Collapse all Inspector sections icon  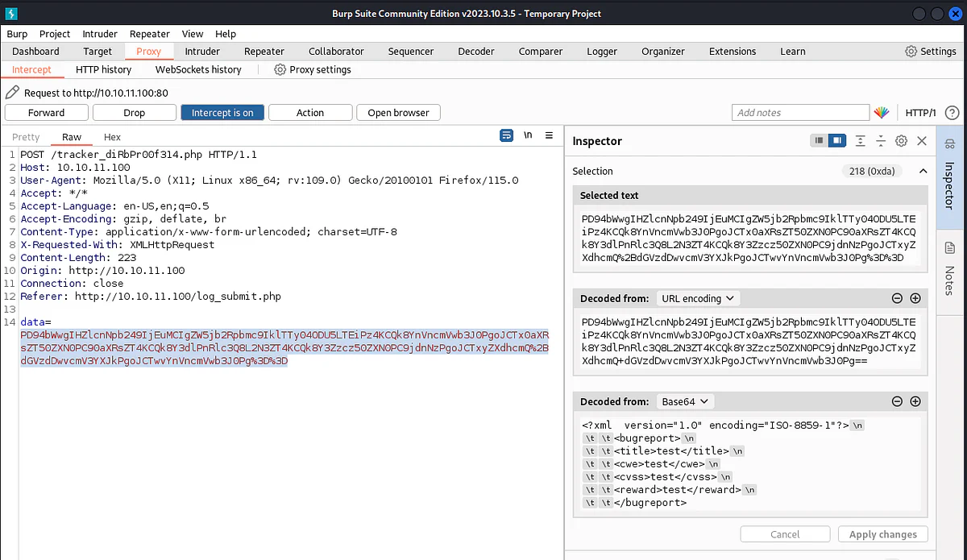(x=881, y=141)
